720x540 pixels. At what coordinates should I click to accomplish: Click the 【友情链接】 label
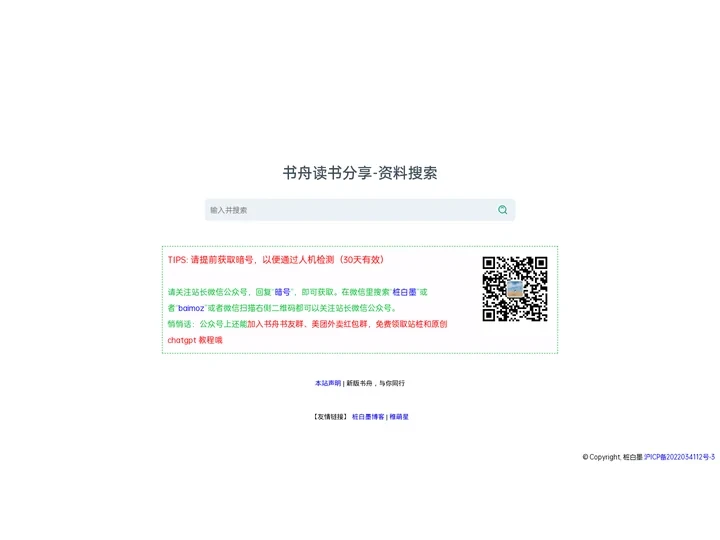click(330, 417)
